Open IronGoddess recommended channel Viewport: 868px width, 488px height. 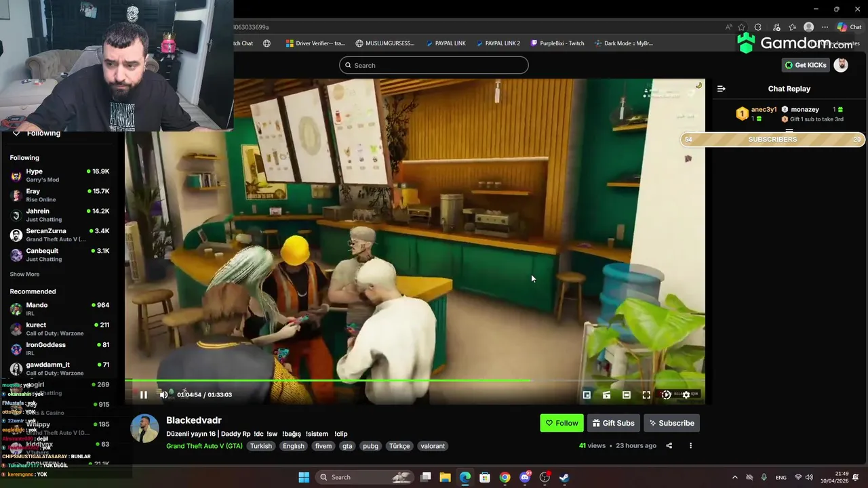click(x=60, y=348)
